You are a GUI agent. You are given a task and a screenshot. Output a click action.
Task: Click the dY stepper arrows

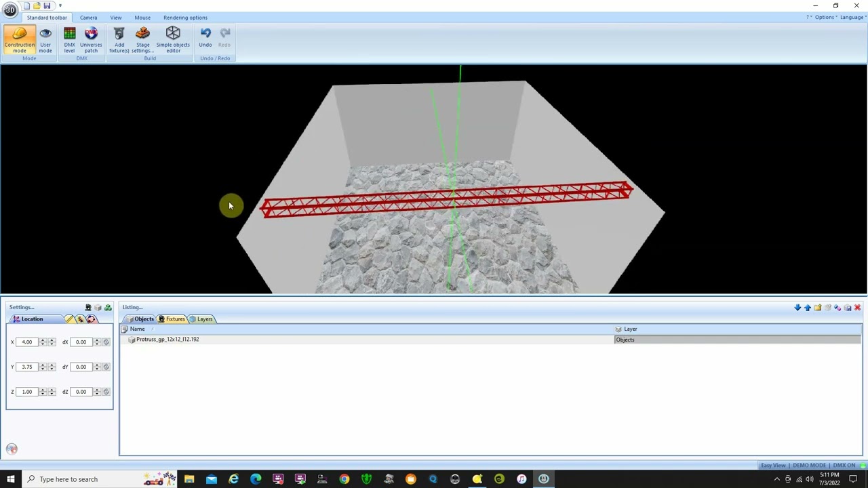[x=97, y=367]
